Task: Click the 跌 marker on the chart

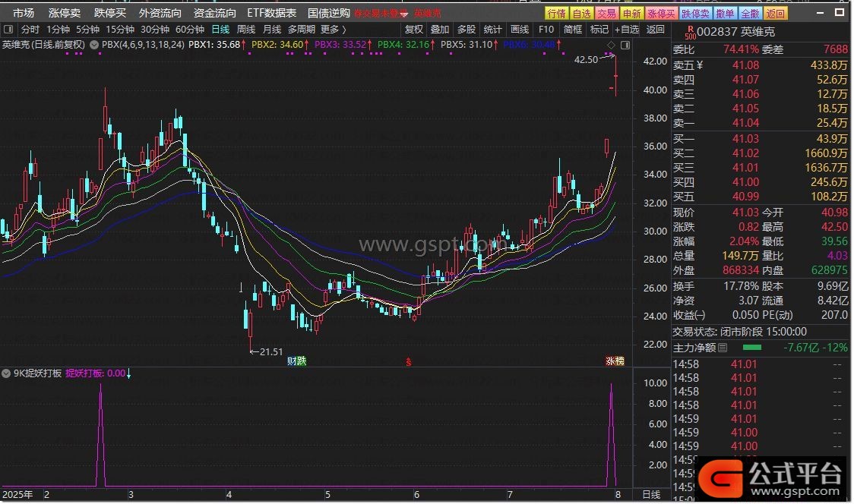Action: 301,361
